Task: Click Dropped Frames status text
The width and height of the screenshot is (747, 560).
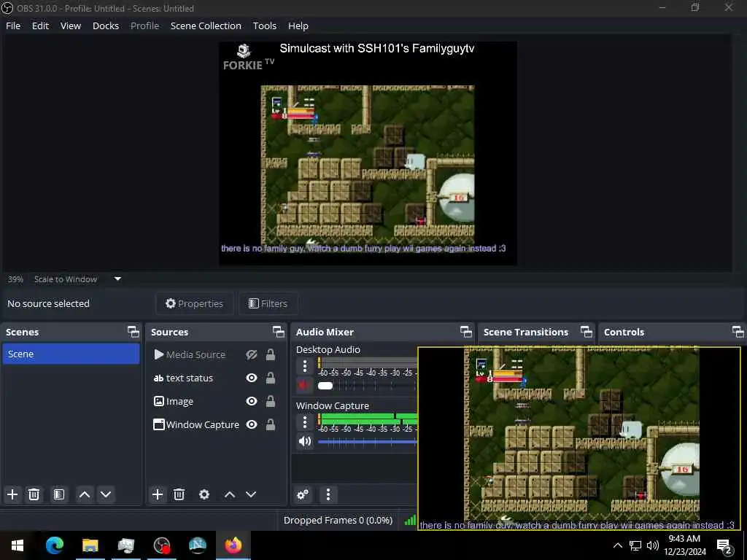Action: pyautogui.click(x=338, y=520)
